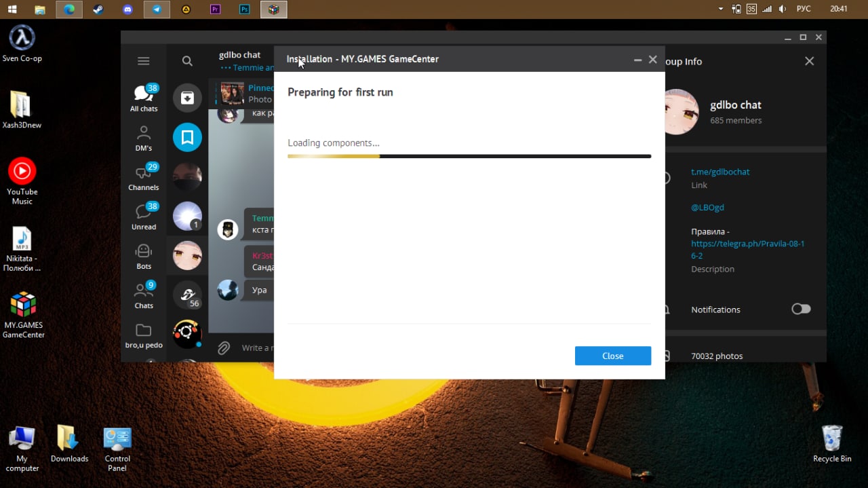Click the avatar next to Ура message
Image resolution: width=868 pixels, height=488 pixels.
tap(228, 290)
